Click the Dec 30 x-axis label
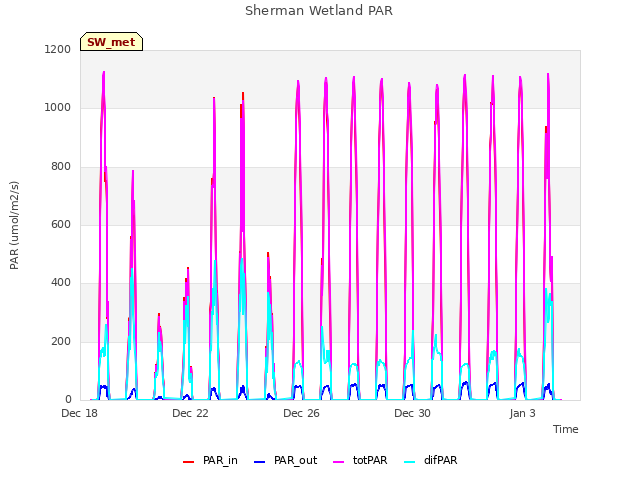This screenshot has width=640, height=480. point(412,413)
